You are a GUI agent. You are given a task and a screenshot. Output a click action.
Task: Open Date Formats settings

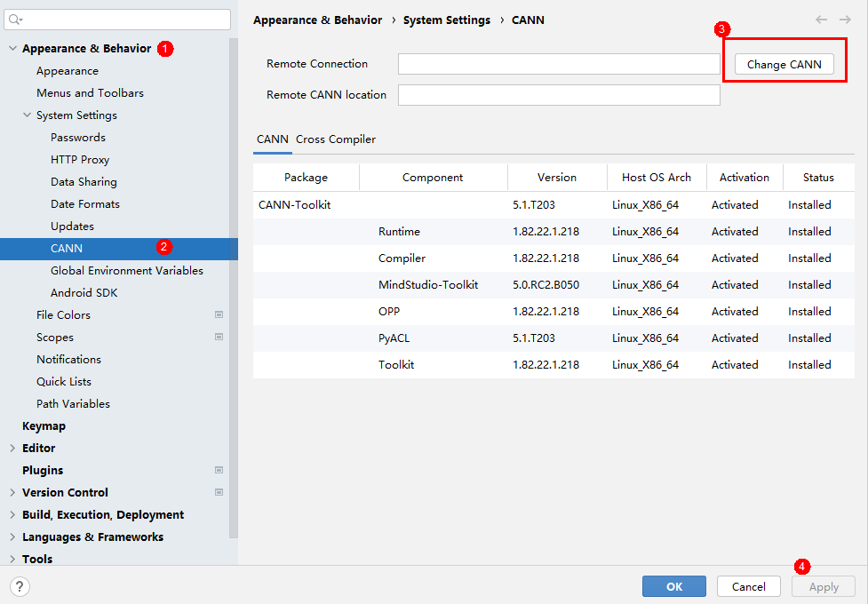[84, 203]
